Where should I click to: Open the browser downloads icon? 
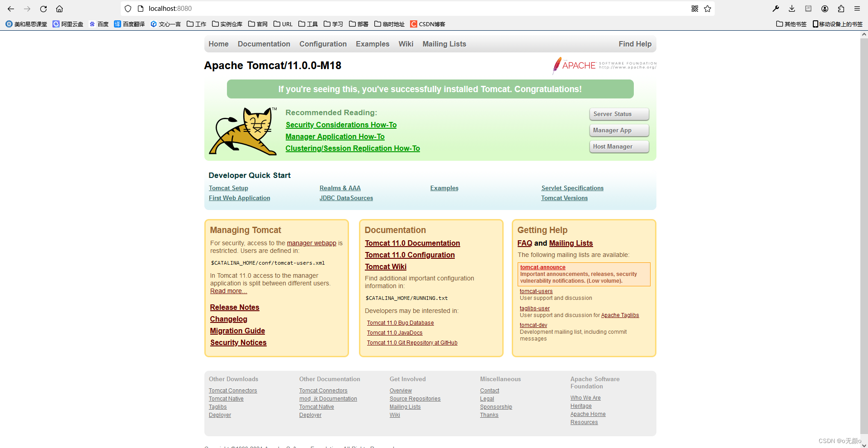[x=792, y=9]
